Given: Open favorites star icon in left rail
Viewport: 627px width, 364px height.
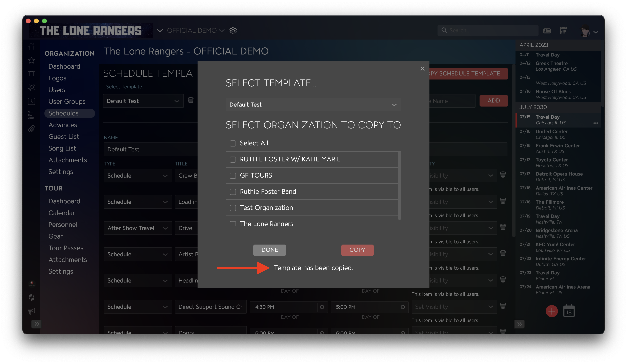Looking at the screenshot, I should click(x=32, y=60).
